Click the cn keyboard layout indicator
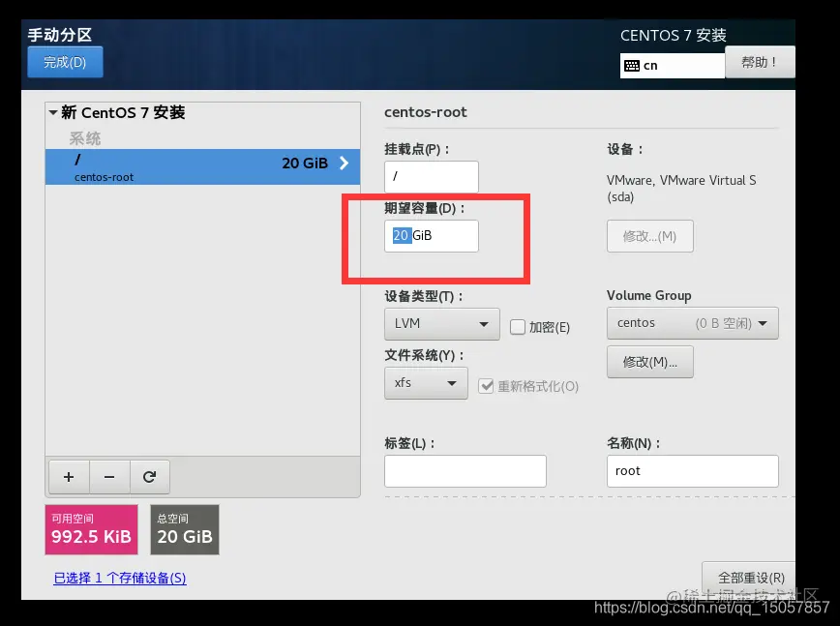Image resolution: width=840 pixels, height=626 pixels. [673, 66]
